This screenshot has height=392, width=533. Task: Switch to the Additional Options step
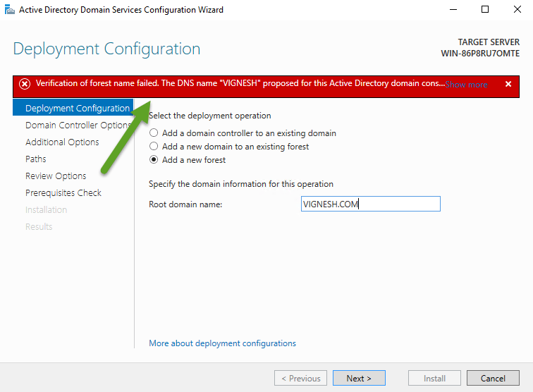pos(62,142)
